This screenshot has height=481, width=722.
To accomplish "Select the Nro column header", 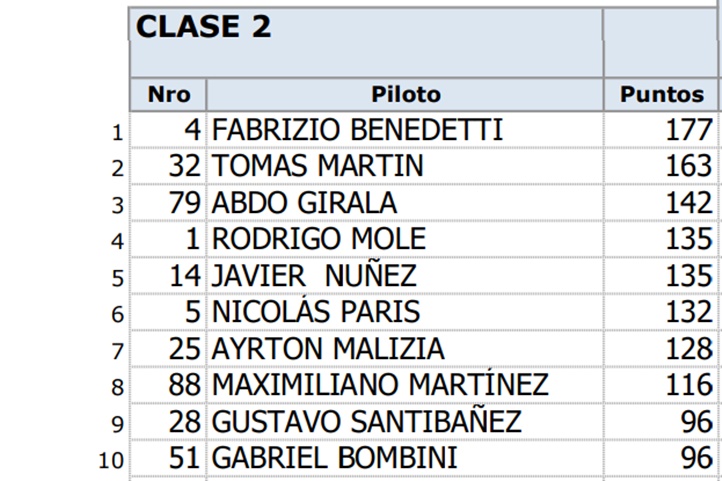I will click(x=168, y=95).
